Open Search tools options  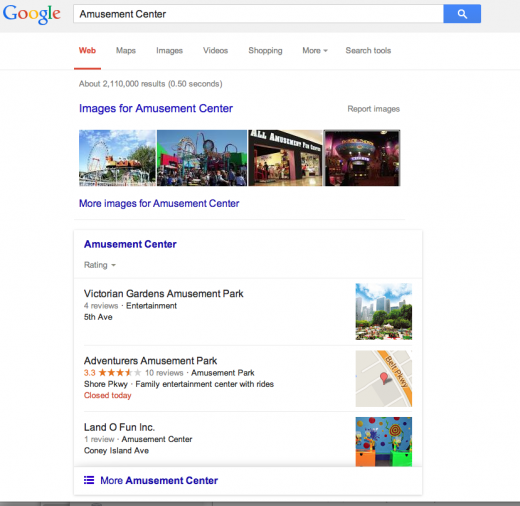click(x=368, y=50)
